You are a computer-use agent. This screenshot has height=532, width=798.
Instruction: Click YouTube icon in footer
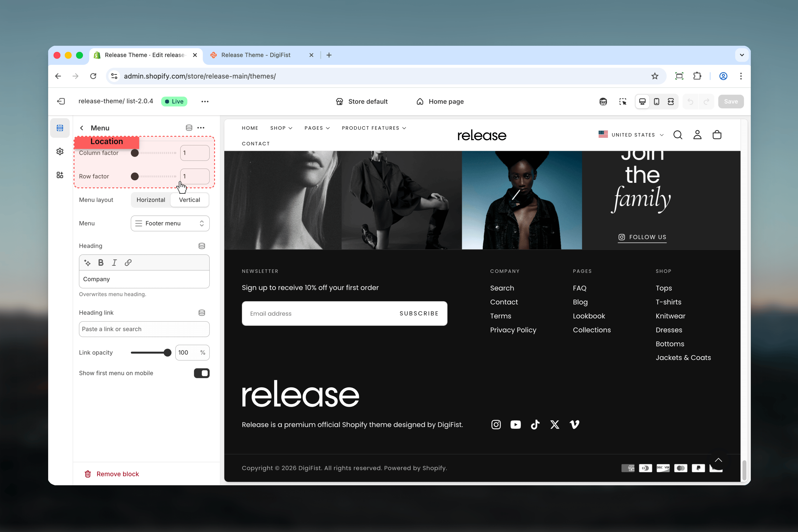[516, 424]
